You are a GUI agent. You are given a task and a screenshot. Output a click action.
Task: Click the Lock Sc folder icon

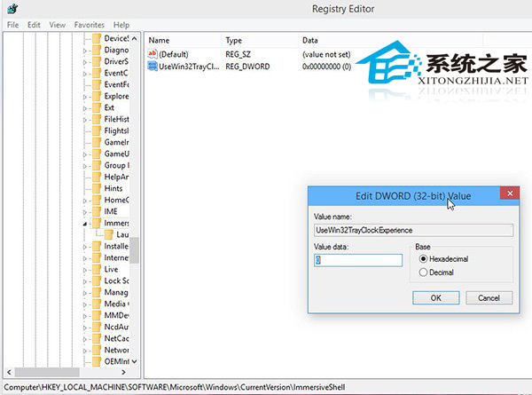(97, 280)
